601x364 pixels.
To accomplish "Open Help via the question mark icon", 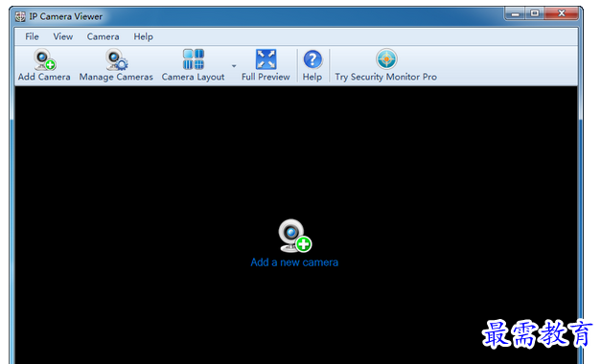I will click(x=312, y=59).
